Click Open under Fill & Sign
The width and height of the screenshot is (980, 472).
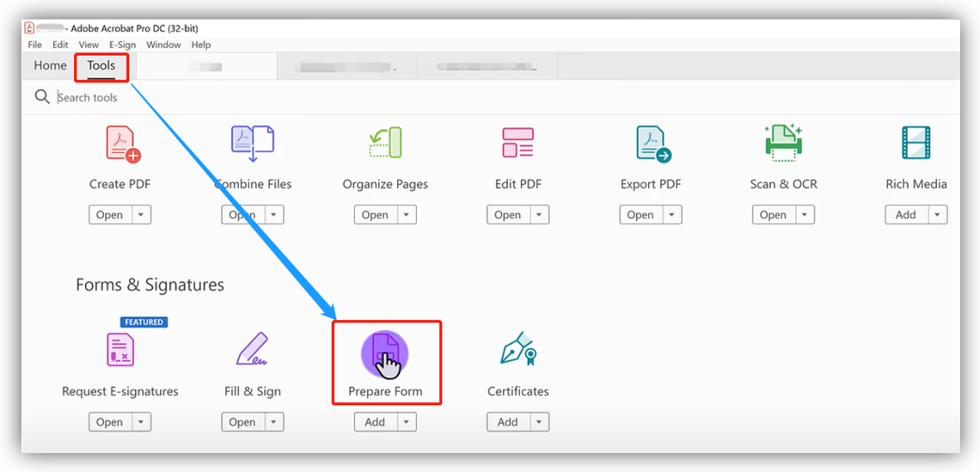(x=242, y=422)
